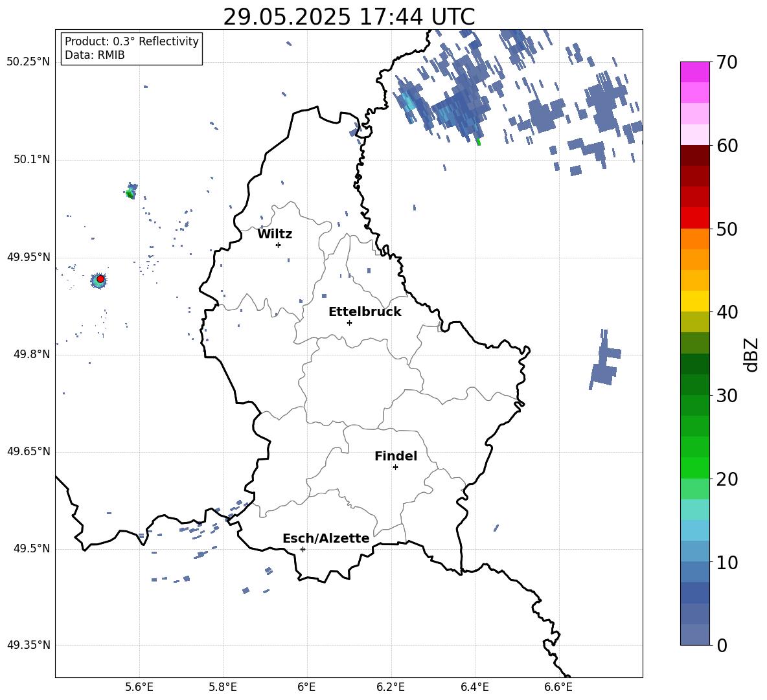This screenshot has height=700, width=767.
Task: Click the blue swatch just below 10
Action: [694, 572]
